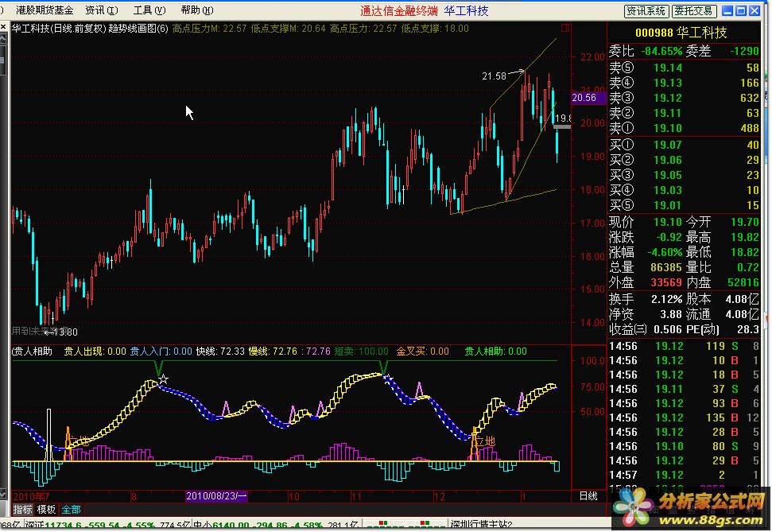Select the 贵人相助 indicator name label
This screenshot has height=532, width=772.
coord(33,351)
